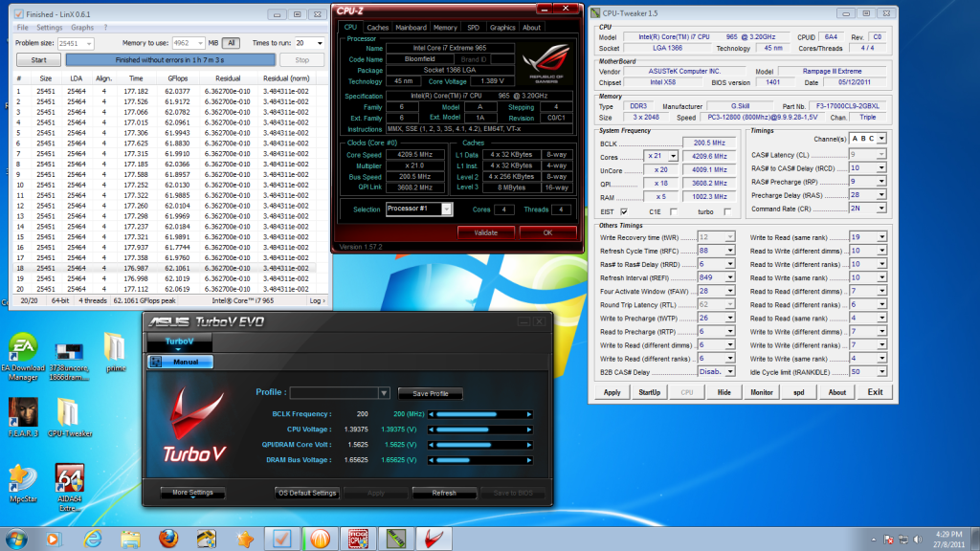Click the Windows Start orb
The image size is (980, 551).
[x=19, y=538]
